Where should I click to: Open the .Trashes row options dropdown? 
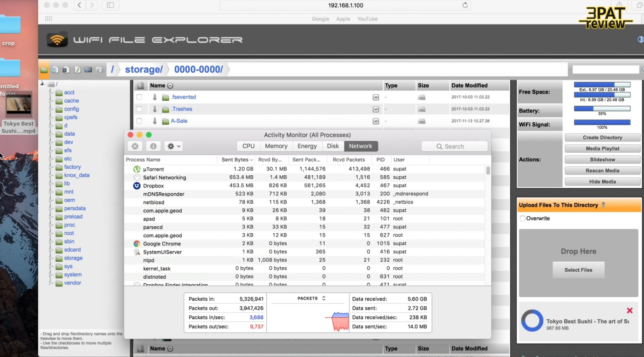376,109
